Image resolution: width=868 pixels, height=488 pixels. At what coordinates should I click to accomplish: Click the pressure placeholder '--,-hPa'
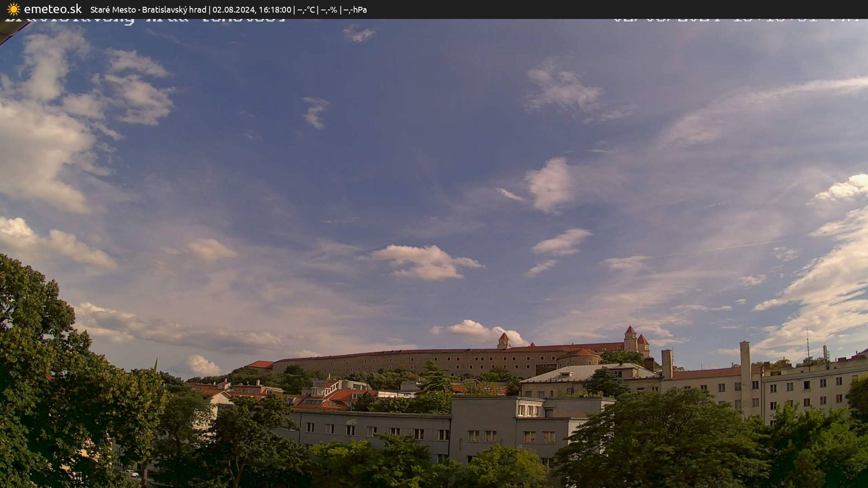click(x=355, y=9)
